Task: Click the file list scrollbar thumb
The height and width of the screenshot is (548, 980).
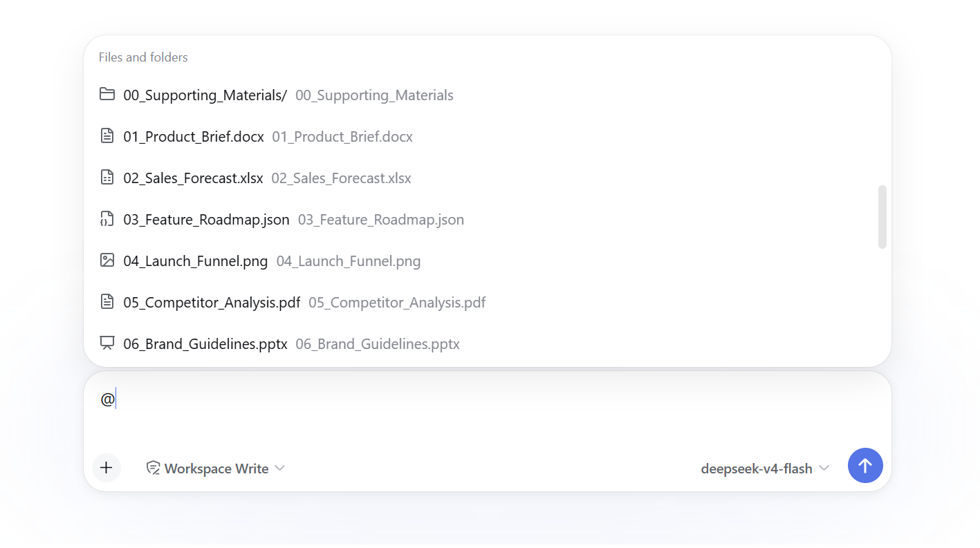Action: 882,217
